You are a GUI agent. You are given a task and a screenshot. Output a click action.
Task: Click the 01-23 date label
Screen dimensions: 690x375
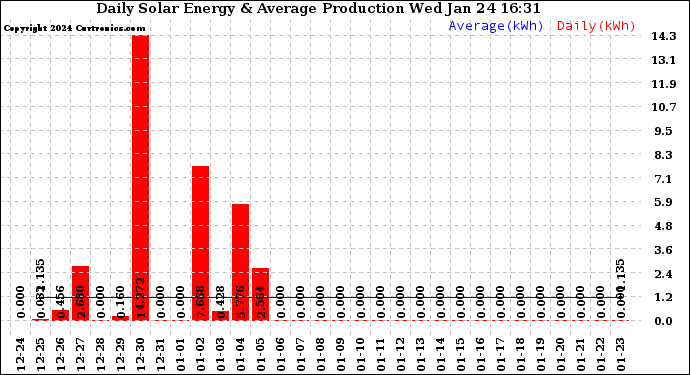621,355
